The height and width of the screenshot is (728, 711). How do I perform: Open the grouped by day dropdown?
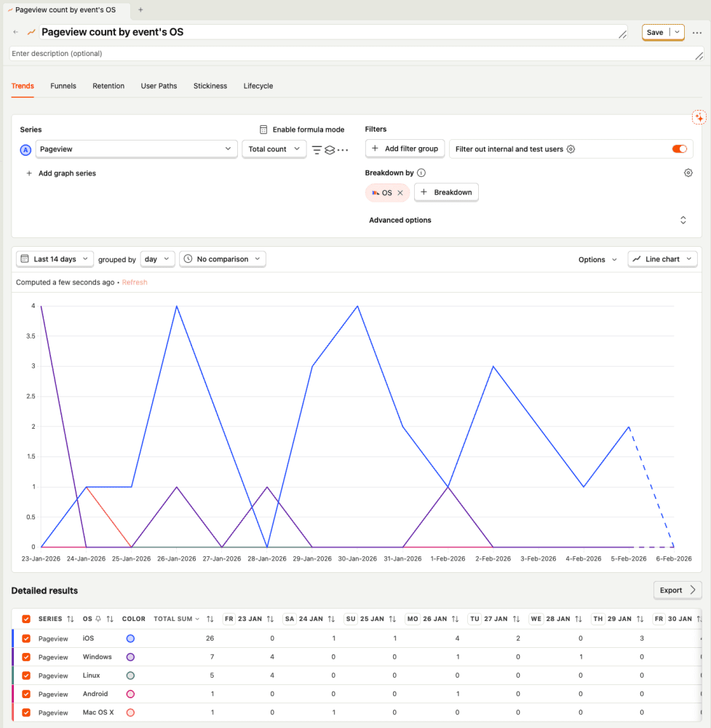tap(157, 258)
